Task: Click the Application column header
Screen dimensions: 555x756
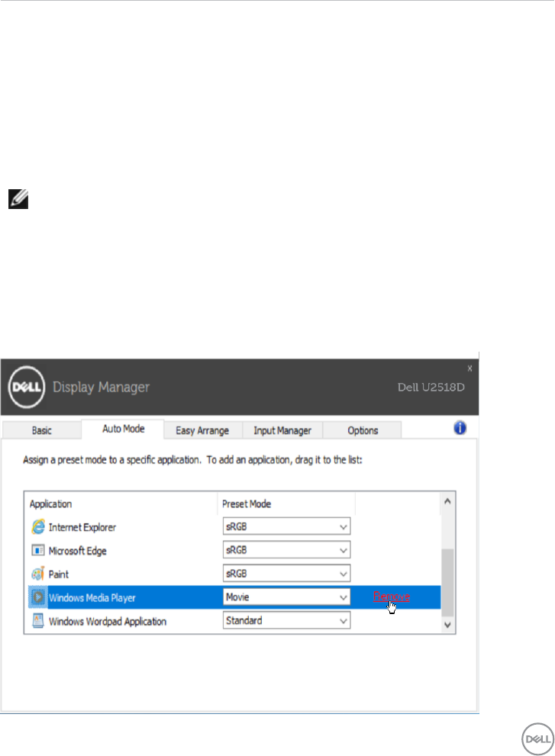Action: pos(50,503)
